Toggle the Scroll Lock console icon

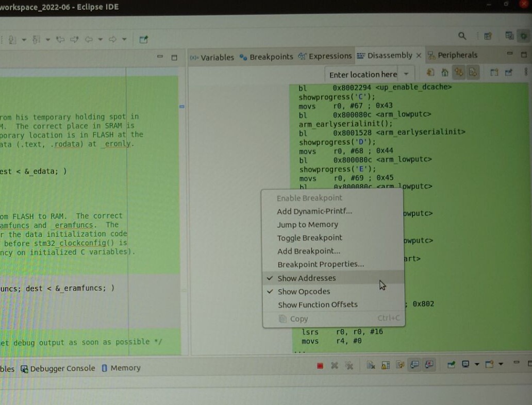pyautogui.click(x=385, y=365)
